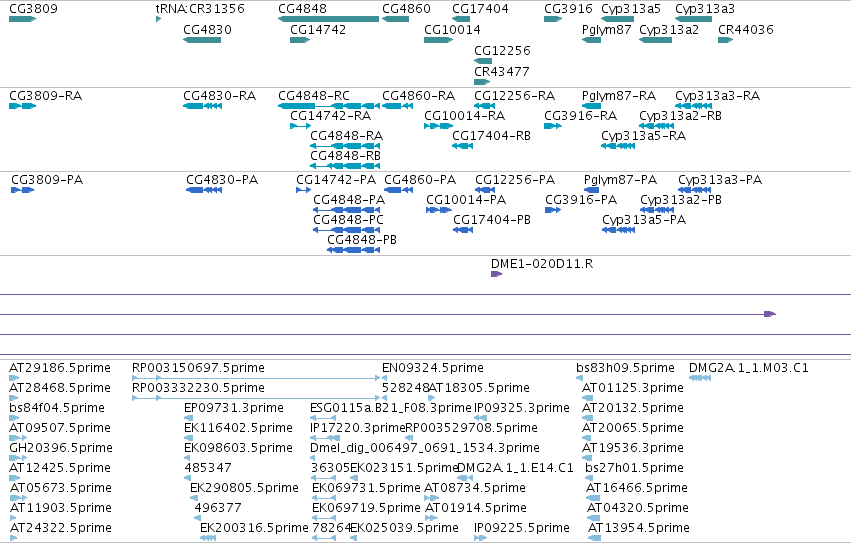The height and width of the screenshot is (543, 851).
Task: Click the CG17404-RB transcript
Action: (x=462, y=146)
